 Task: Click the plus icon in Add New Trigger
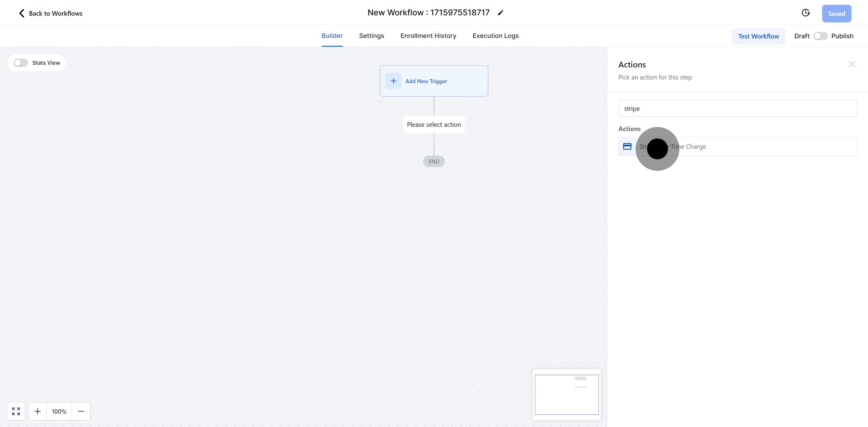(x=393, y=81)
